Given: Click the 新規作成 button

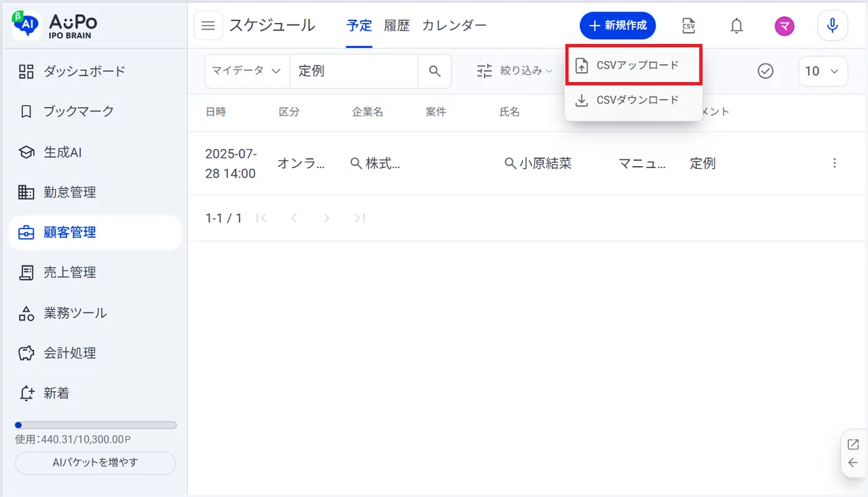Looking at the screenshot, I should click(x=618, y=26).
